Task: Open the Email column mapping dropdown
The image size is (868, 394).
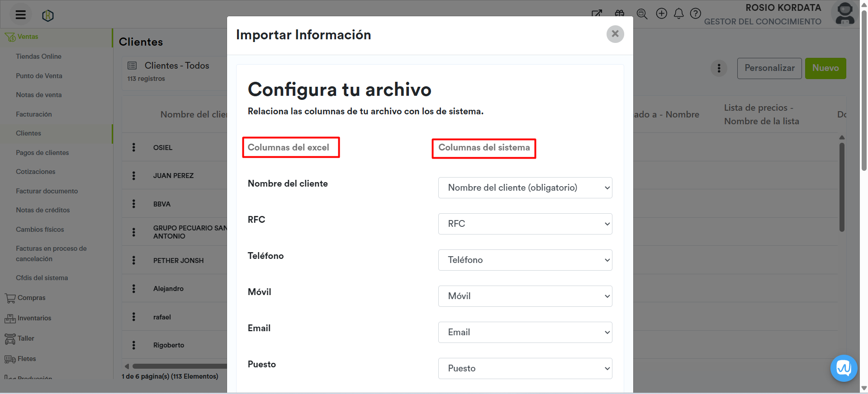Action: pos(525,332)
